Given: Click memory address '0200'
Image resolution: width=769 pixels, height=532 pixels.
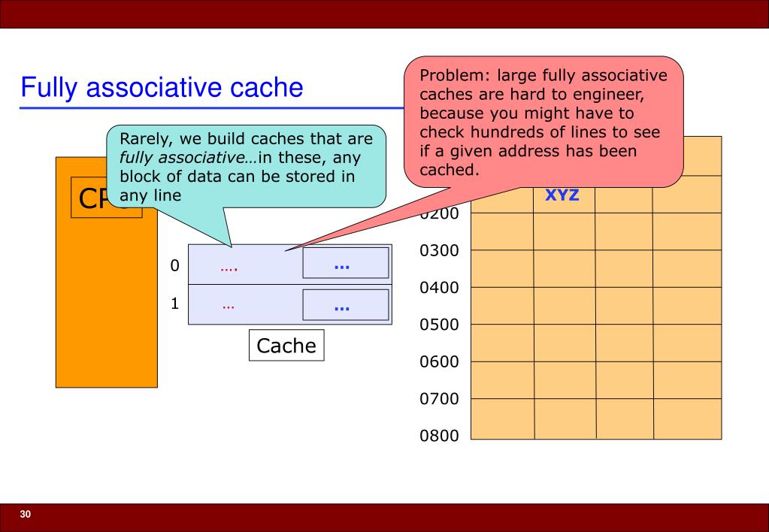Looking at the screenshot, I should point(439,214).
